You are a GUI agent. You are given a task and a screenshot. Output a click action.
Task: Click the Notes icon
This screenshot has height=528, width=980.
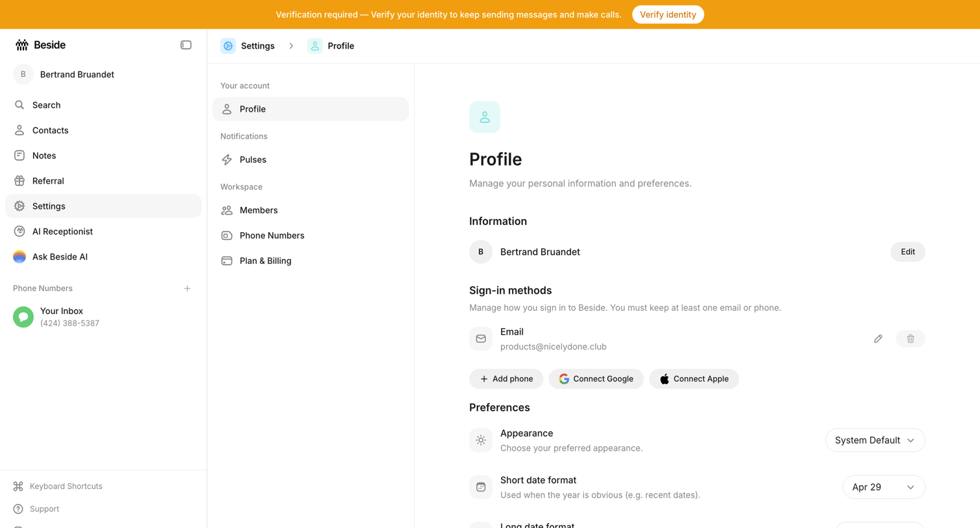click(19, 156)
